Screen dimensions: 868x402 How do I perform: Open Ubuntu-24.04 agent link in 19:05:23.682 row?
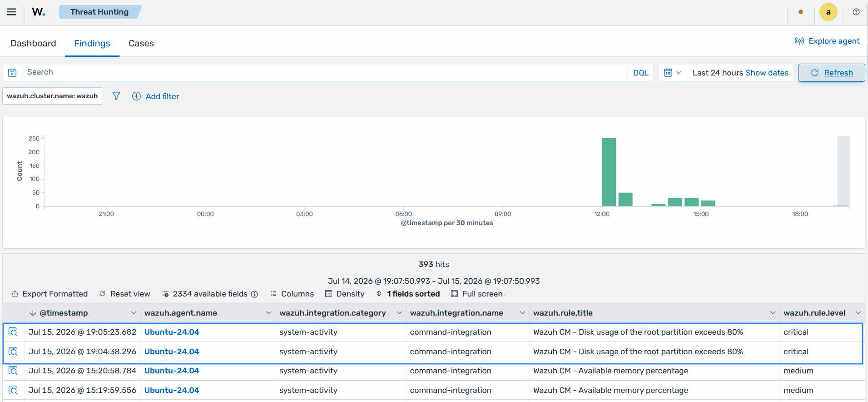172,332
